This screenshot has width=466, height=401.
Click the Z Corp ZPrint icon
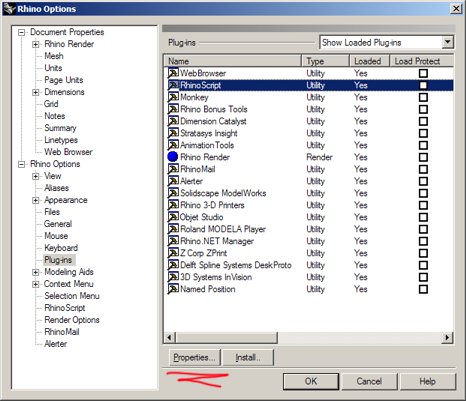tap(173, 253)
